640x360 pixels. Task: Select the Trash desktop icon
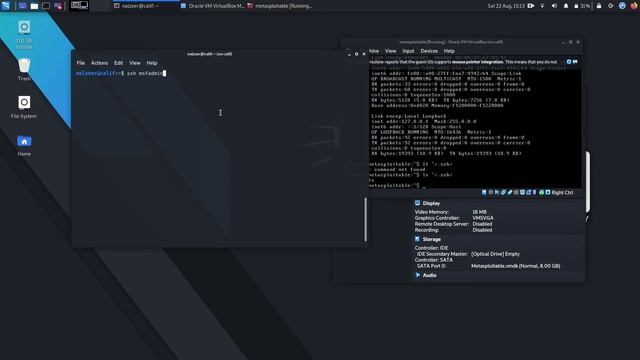pyautogui.click(x=24, y=70)
